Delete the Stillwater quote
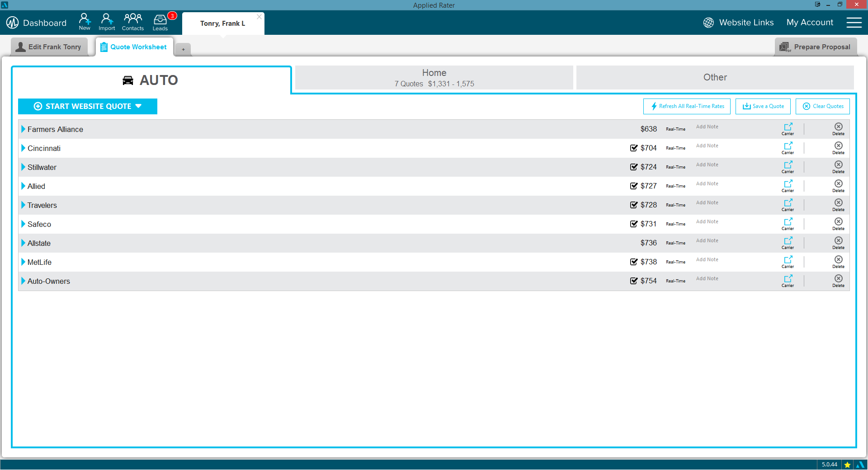 tap(839, 167)
